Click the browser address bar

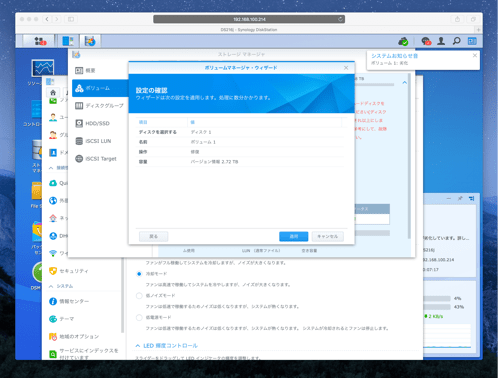pyautogui.click(x=249, y=19)
